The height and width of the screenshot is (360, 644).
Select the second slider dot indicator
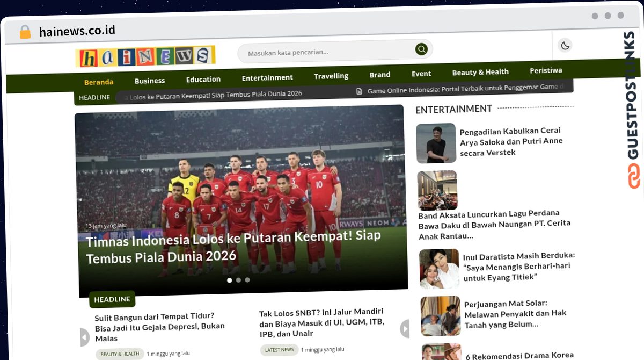tap(238, 280)
